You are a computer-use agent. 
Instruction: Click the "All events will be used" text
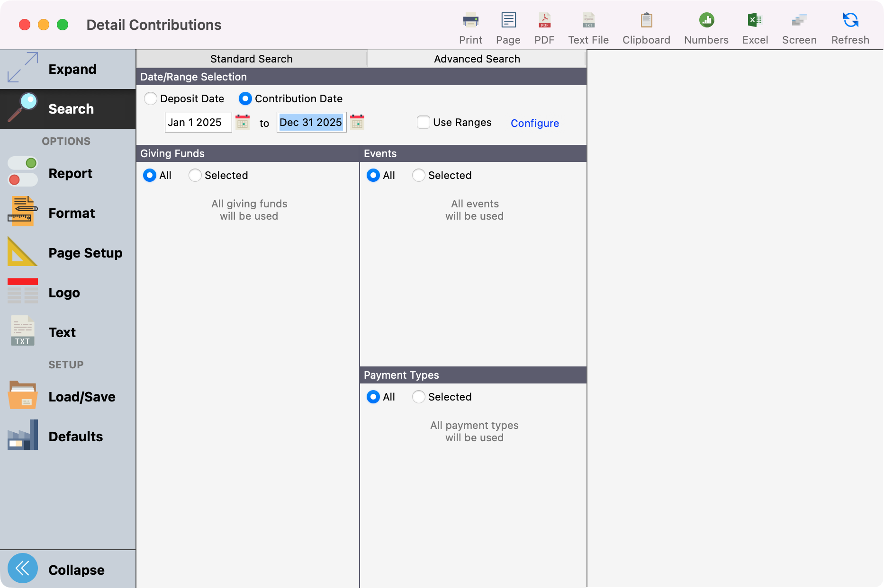(475, 210)
